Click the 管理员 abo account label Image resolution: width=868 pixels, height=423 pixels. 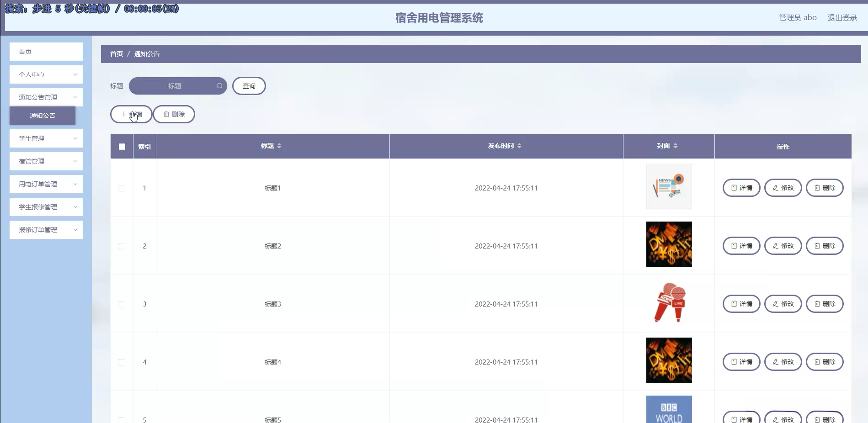click(798, 18)
